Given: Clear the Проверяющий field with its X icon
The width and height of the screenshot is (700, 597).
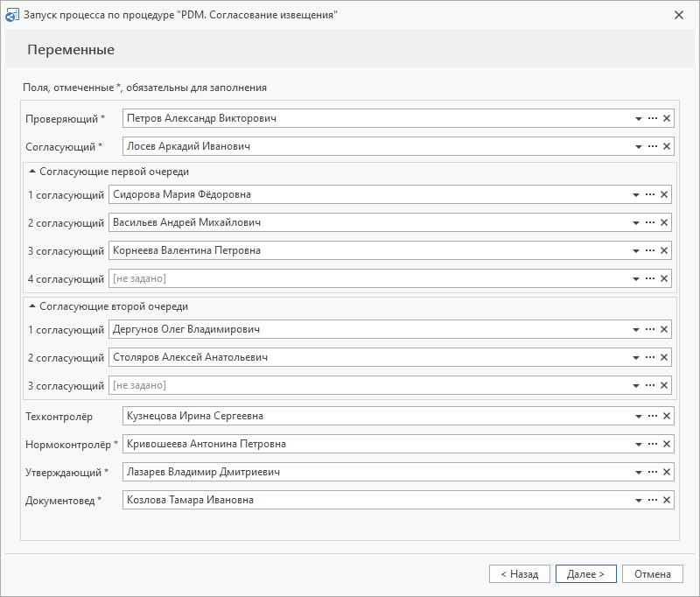Looking at the screenshot, I should (667, 118).
